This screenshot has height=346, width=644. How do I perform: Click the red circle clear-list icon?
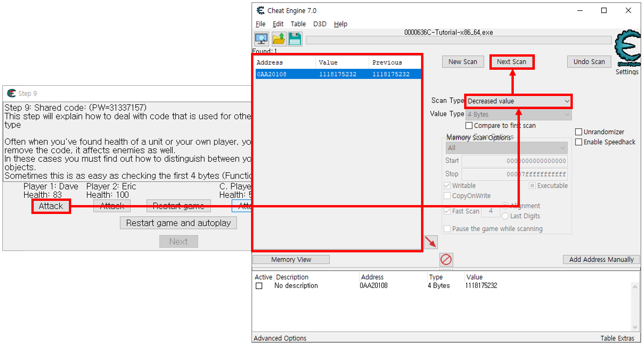pos(446,259)
